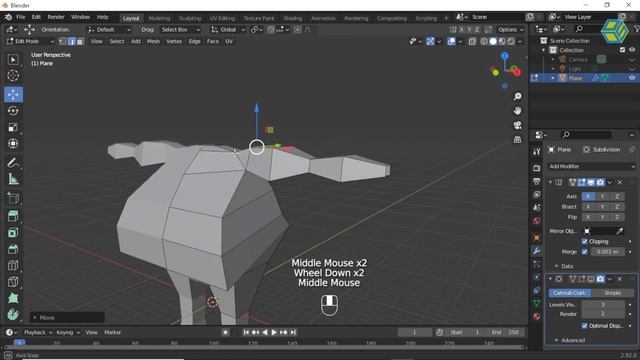Activate the 3D Cursor tool
This screenshot has width=640, height=360.
pos(13,76)
